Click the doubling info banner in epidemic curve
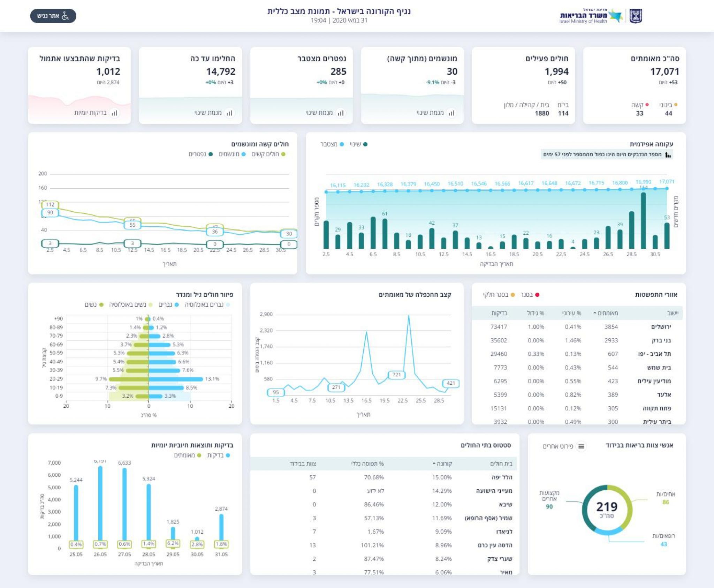The width and height of the screenshot is (714, 588). point(607,154)
